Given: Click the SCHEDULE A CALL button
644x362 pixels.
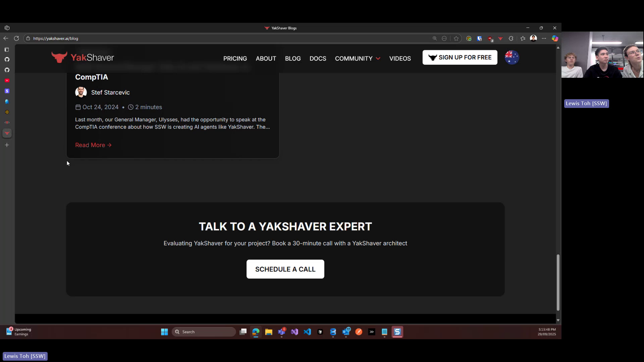Looking at the screenshot, I should [285, 269].
